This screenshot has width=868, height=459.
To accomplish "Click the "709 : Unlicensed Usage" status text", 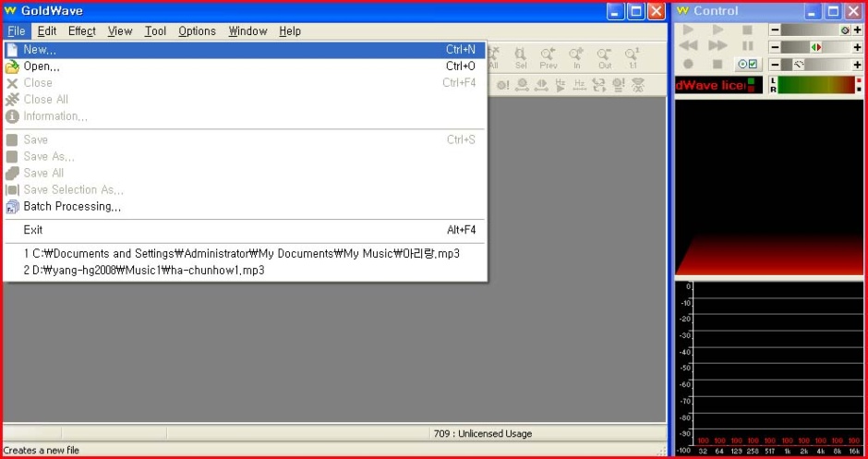I will 483,433.
